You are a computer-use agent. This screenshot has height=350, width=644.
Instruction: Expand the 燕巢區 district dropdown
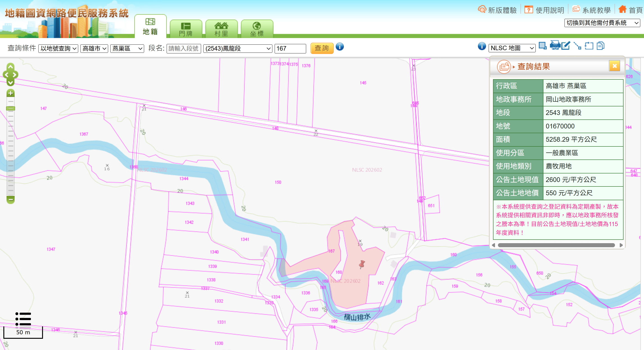(x=127, y=48)
